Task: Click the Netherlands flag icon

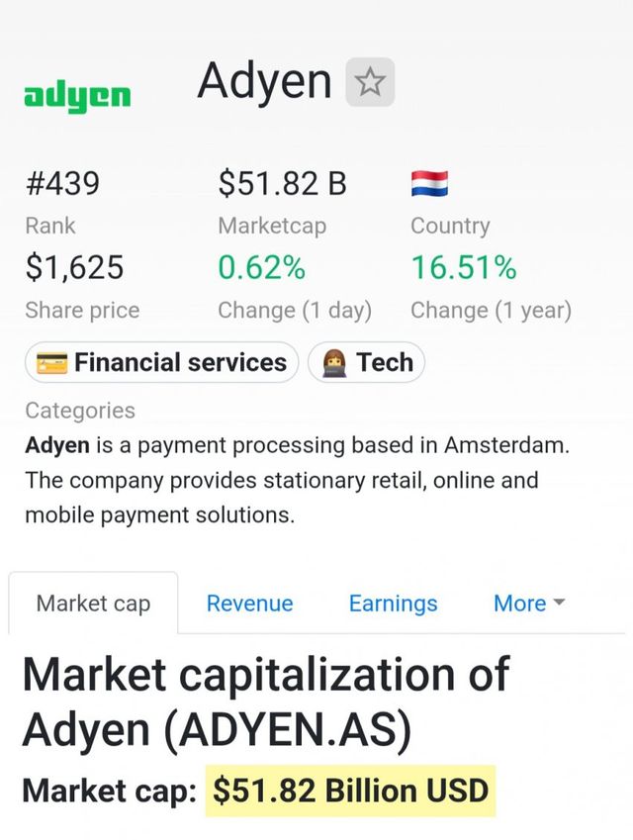Action: pyautogui.click(x=429, y=183)
